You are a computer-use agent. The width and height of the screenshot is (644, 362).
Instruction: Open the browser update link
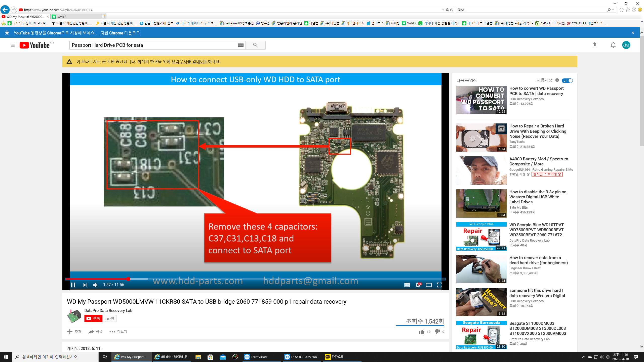coord(189,62)
